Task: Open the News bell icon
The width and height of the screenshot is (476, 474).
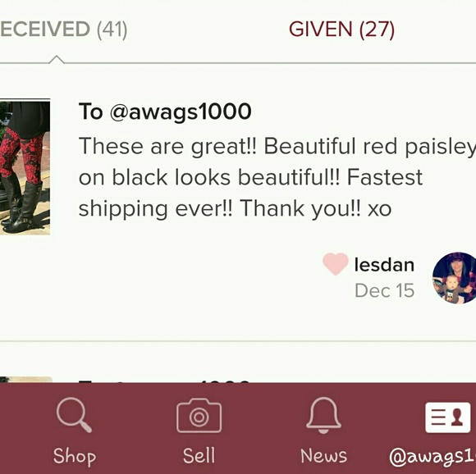Action: (323, 415)
